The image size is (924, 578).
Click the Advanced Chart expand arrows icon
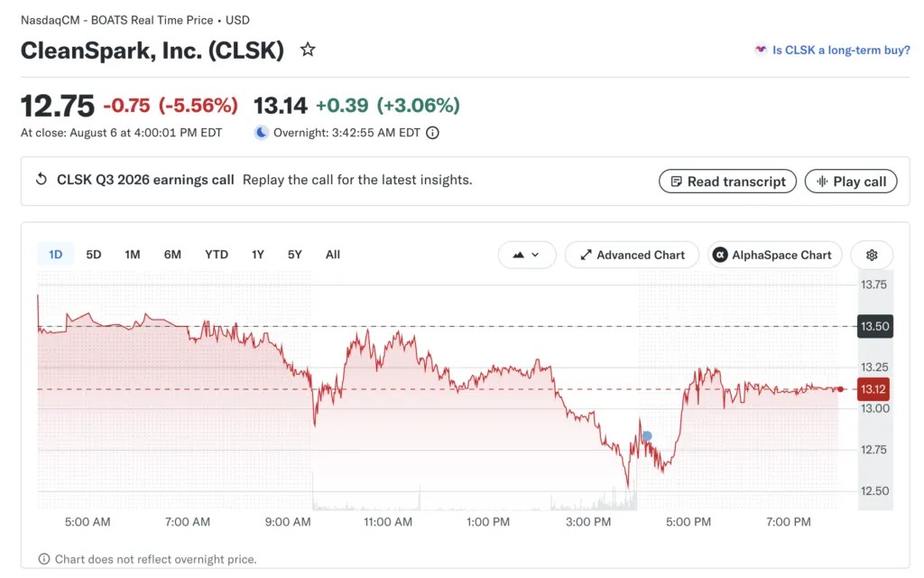click(x=586, y=255)
